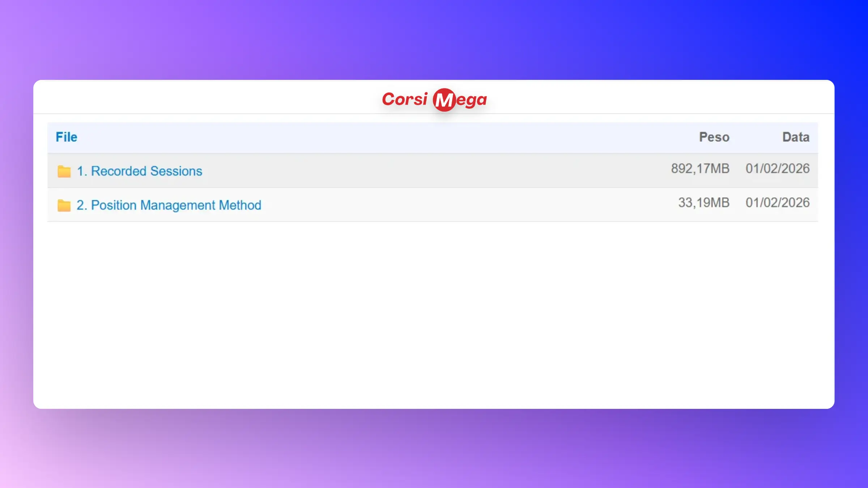Sort by the File column header

point(67,137)
